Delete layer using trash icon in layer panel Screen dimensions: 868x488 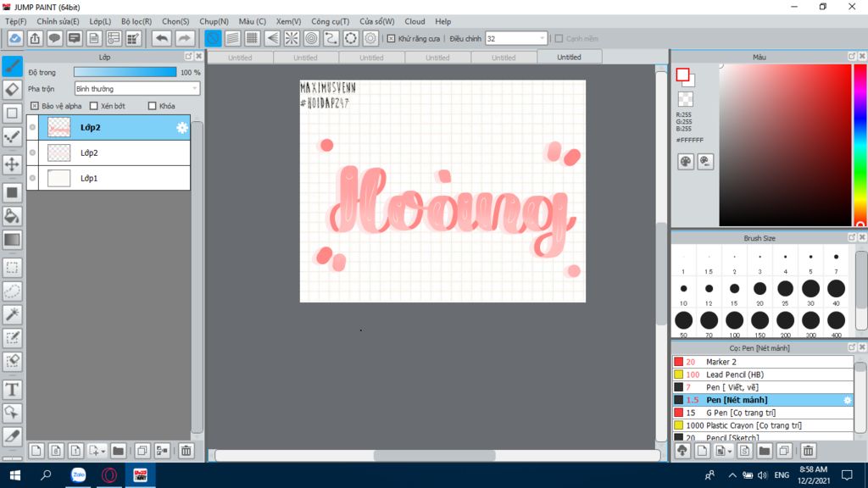(x=186, y=451)
